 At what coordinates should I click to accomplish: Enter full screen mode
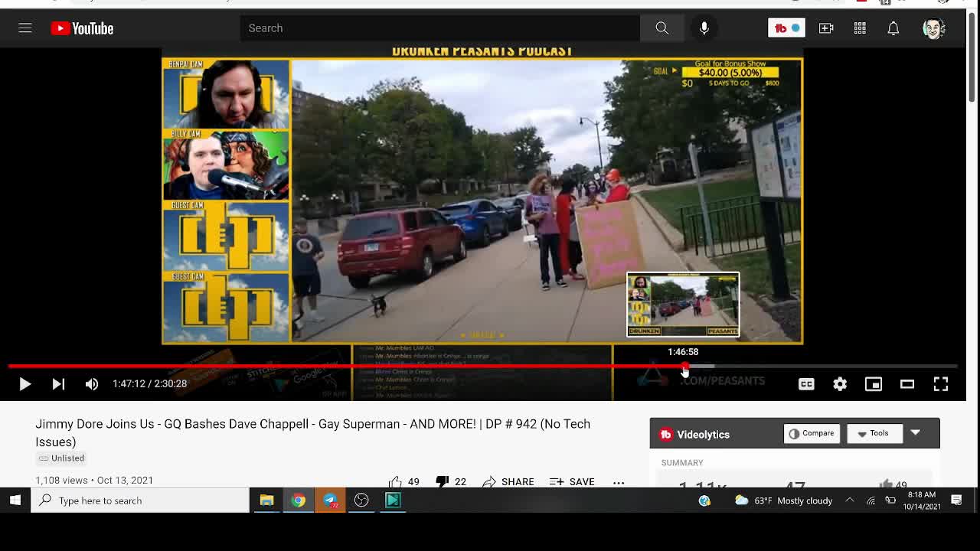click(x=941, y=384)
